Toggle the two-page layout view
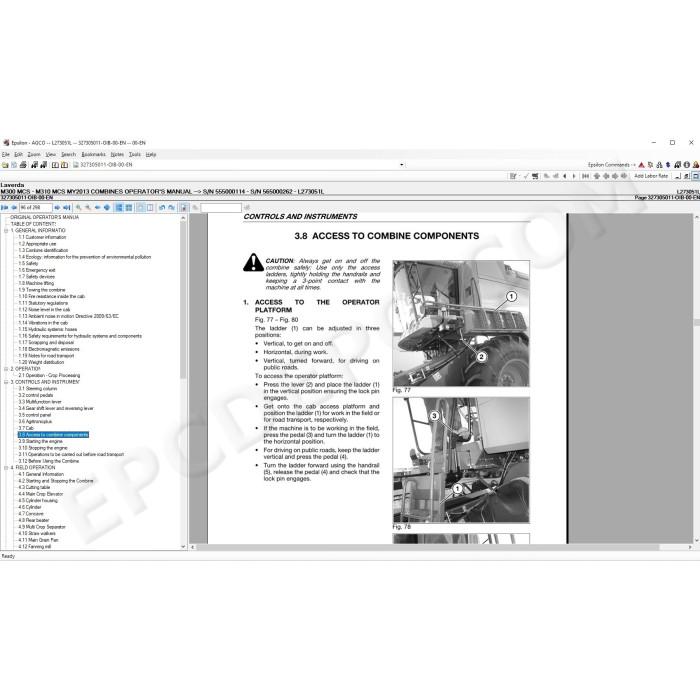The image size is (700, 700). [150, 208]
